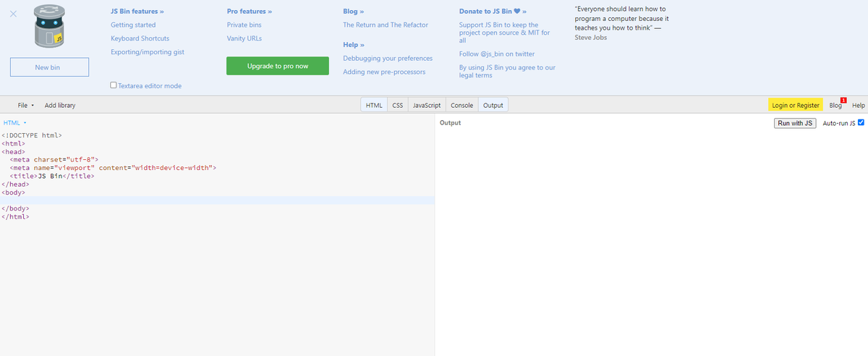Viewport: 868px width, 356px height.
Task: Click the Upgrade to pro now button
Action: pos(278,66)
